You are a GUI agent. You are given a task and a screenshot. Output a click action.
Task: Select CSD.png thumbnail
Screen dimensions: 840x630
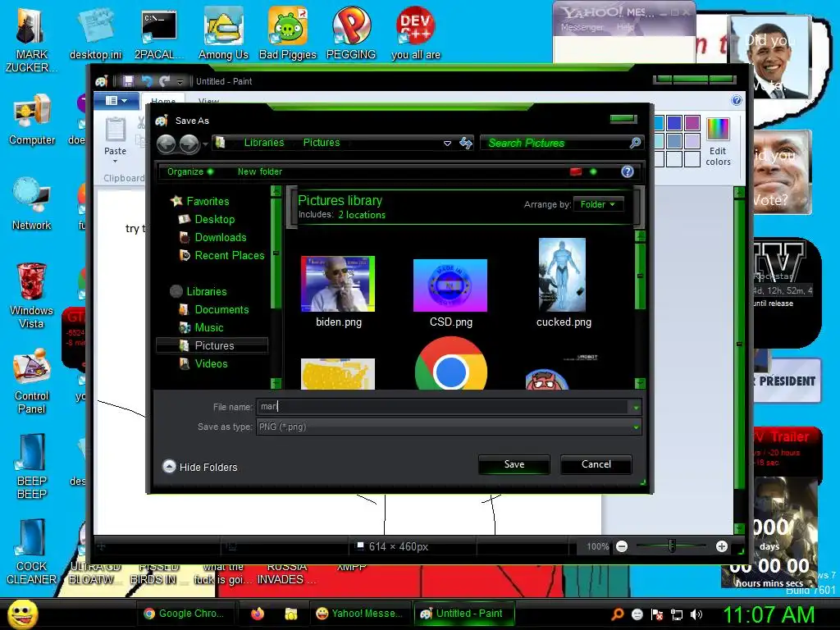click(x=450, y=285)
